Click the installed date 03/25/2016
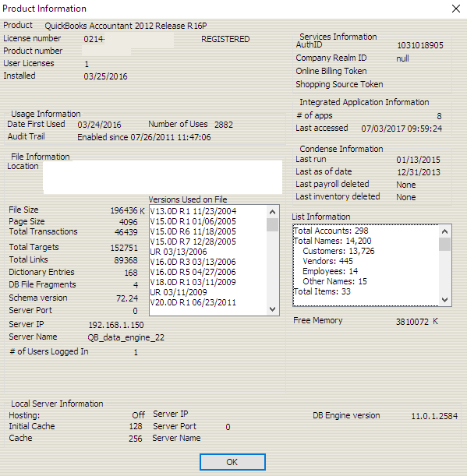Viewport: 467px width, 476px height. pyautogui.click(x=105, y=76)
